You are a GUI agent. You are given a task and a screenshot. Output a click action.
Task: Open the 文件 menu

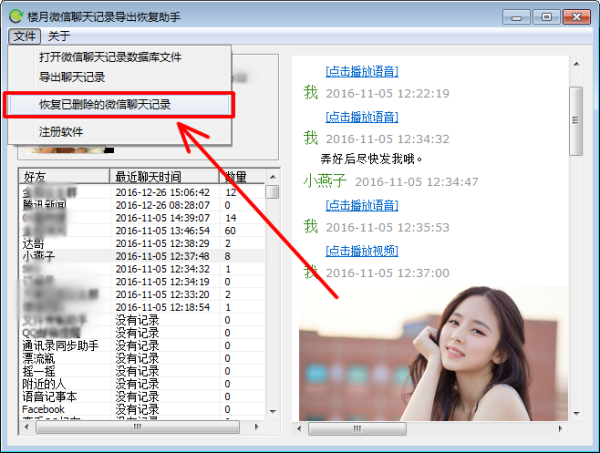coord(25,36)
